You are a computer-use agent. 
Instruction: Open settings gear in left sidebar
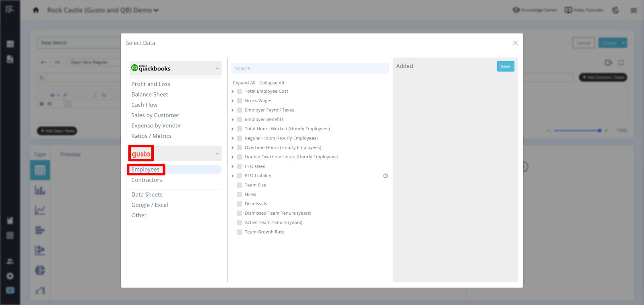(x=10, y=276)
